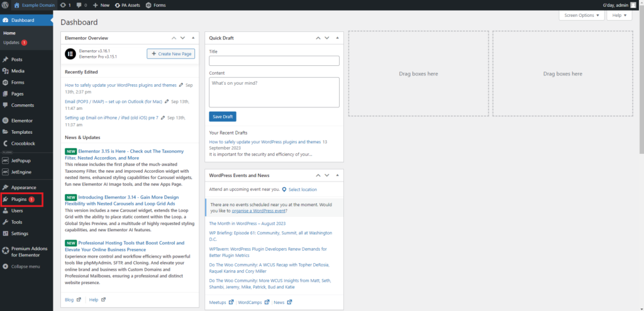
Task: Click the Save Draft button
Action: [x=223, y=116]
